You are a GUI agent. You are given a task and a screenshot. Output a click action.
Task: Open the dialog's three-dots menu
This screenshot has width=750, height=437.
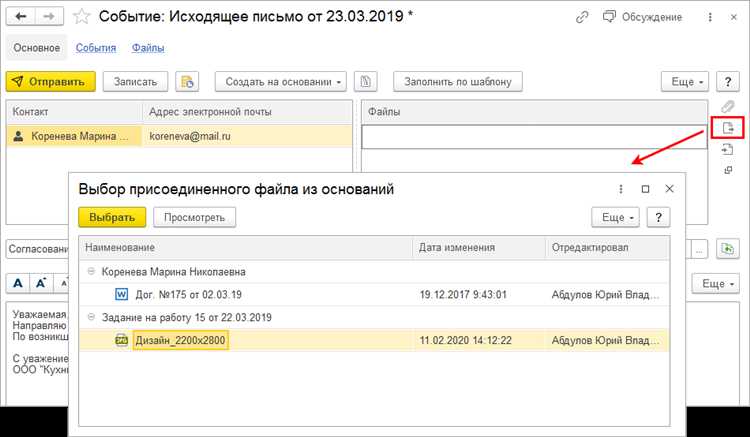coord(621,189)
